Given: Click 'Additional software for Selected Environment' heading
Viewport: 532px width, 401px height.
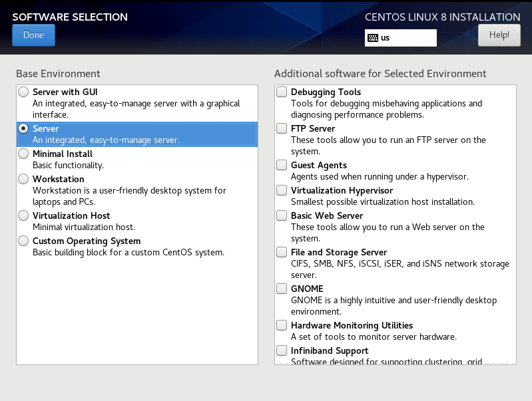Looking at the screenshot, I should click(380, 74).
